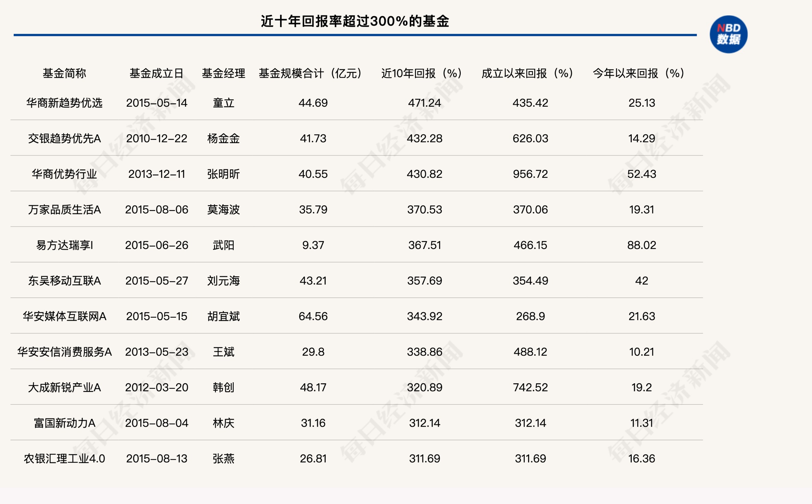Select the fund name 华安媒体互联网A

click(64, 316)
